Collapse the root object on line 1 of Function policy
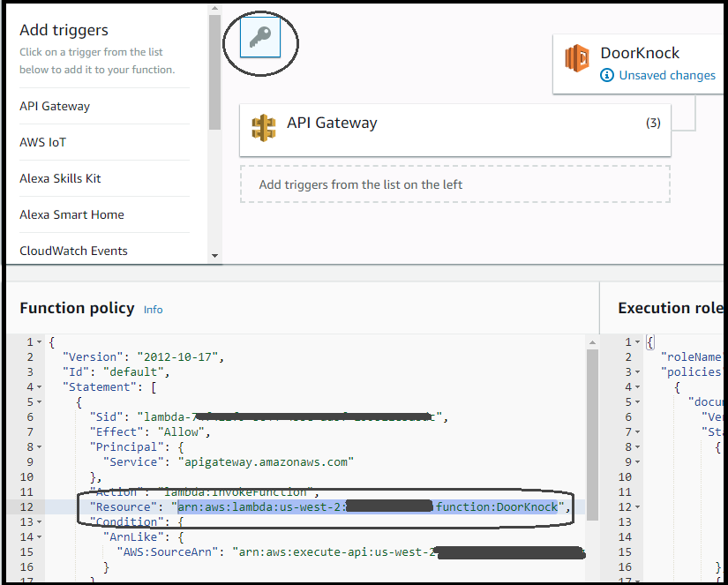 [41, 342]
